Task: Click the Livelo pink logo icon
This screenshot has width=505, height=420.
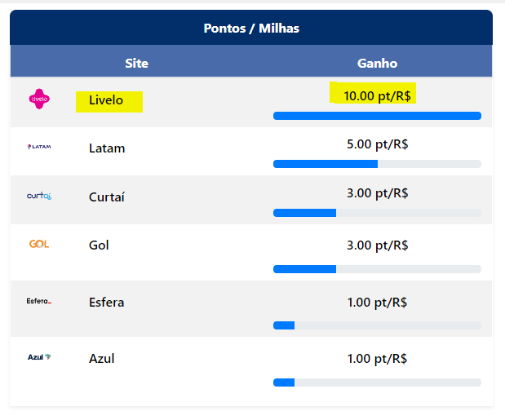Action: 39,99
